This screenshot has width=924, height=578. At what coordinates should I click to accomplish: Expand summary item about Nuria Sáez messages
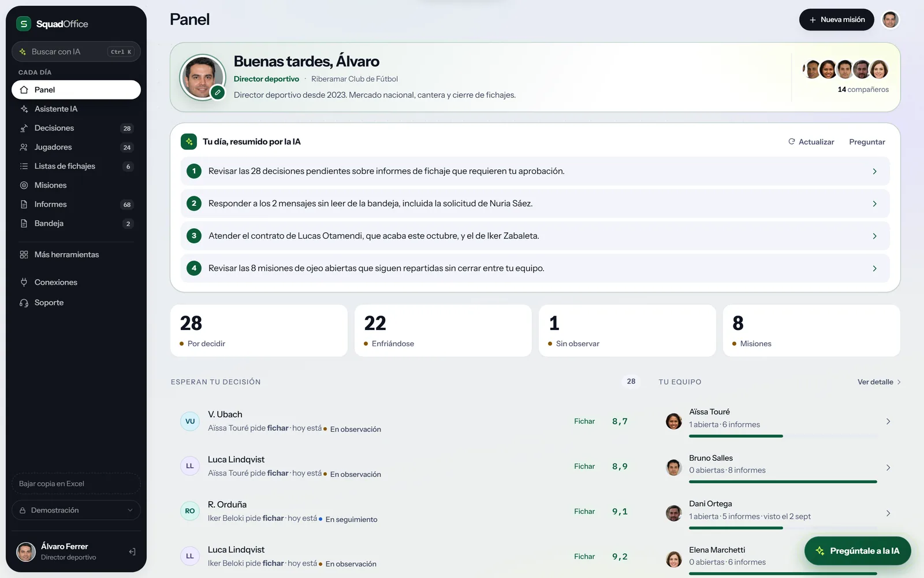coord(535,203)
